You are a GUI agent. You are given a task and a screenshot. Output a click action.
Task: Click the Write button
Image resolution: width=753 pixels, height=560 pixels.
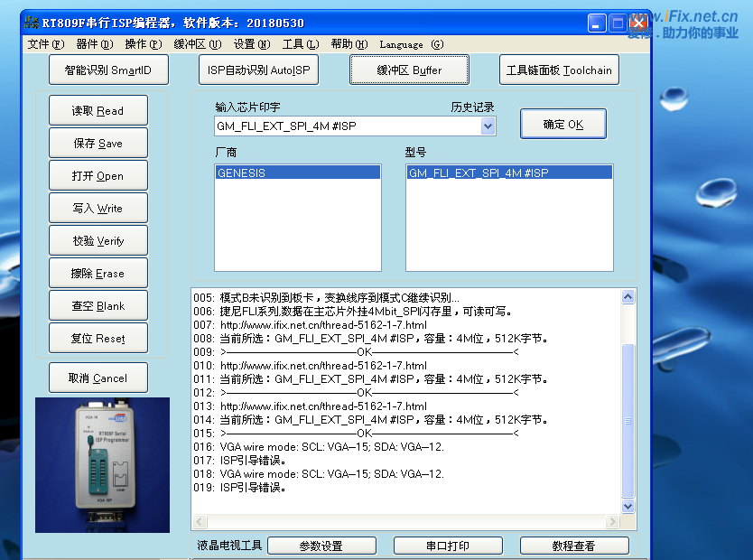click(x=98, y=209)
